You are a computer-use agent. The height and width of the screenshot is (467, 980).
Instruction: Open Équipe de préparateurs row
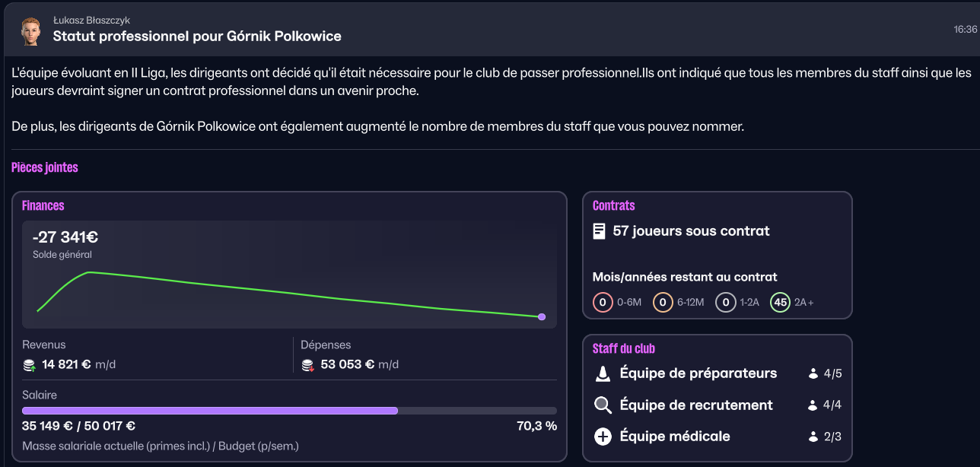pyautogui.click(x=698, y=373)
